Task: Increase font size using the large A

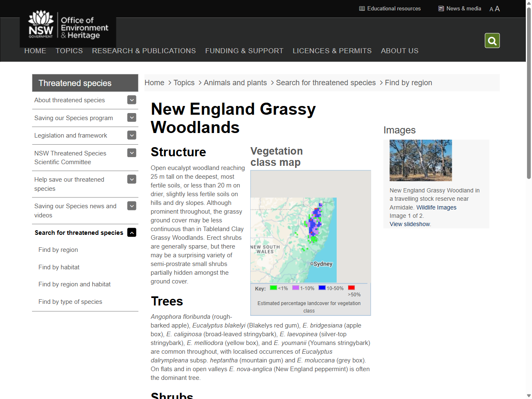Action: pyautogui.click(x=498, y=8)
